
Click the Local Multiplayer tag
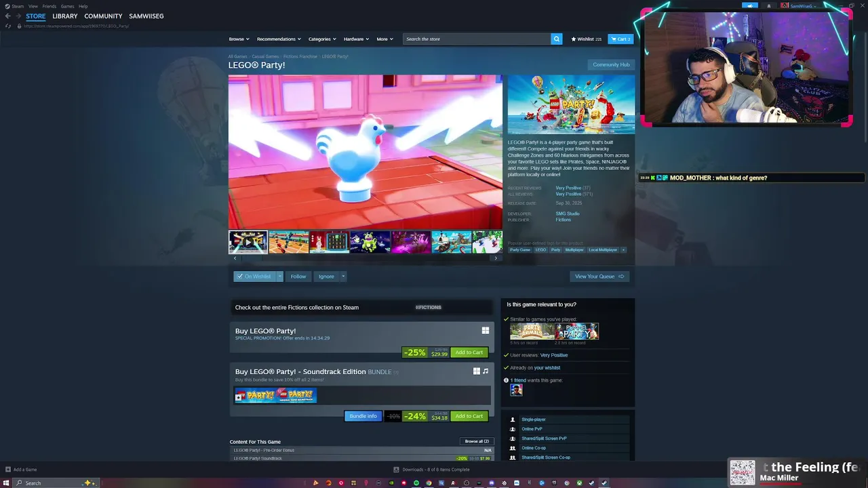[603, 249]
